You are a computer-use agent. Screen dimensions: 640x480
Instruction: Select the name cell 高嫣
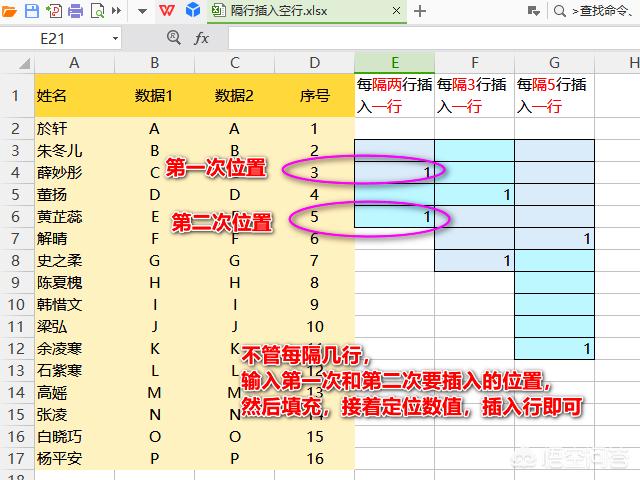coord(74,393)
